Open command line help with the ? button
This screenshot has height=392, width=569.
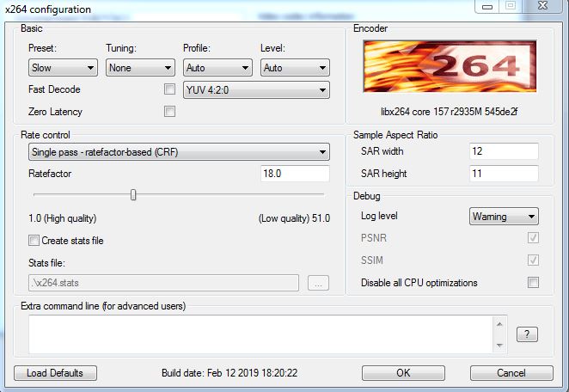[x=527, y=334]
